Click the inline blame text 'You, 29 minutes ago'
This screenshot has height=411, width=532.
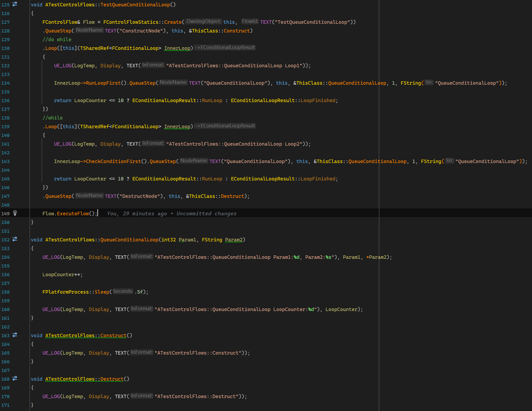[x=137, y=214]
